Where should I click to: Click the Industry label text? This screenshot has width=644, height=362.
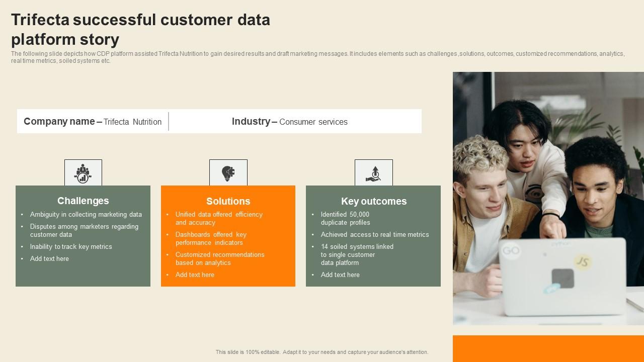pyautogui.click(x=251, y=122)
